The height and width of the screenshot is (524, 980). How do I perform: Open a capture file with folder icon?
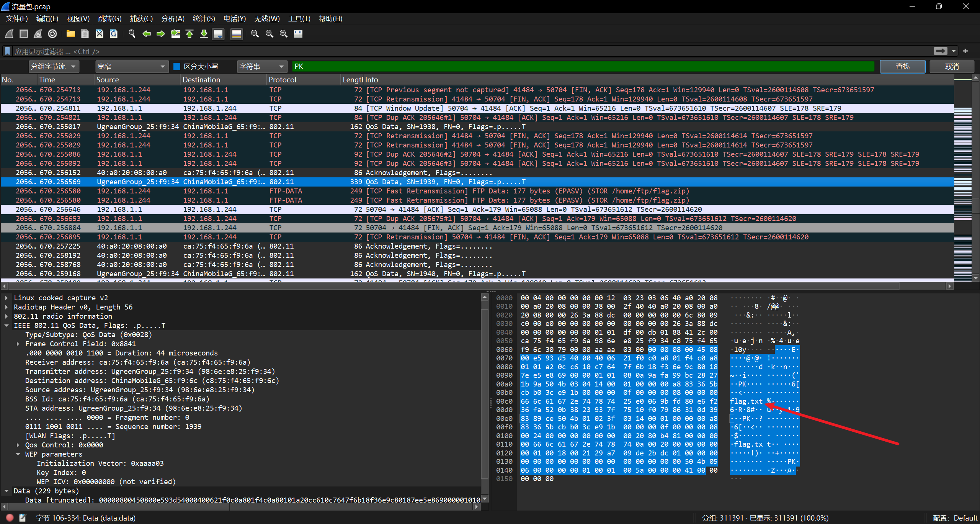70,34
